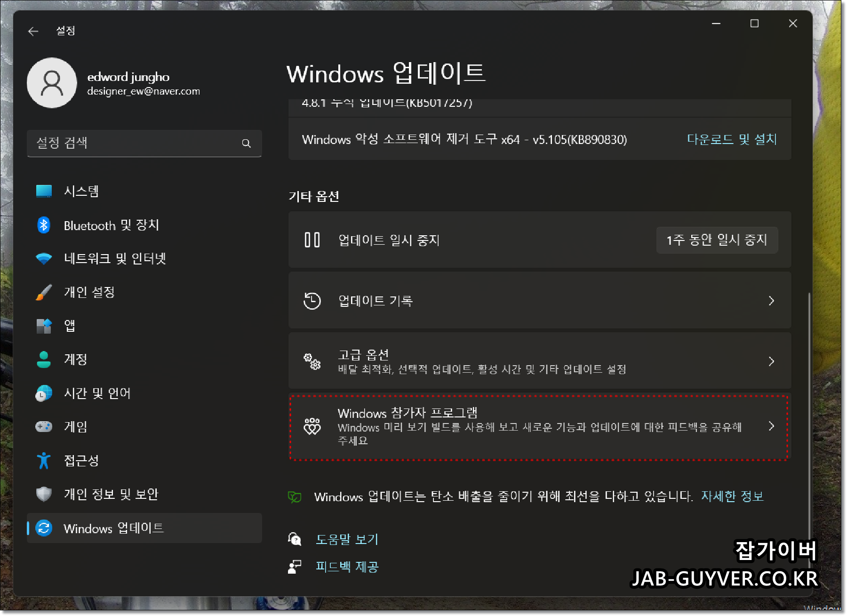The image size is (847, 616).
Task: Open the user profile avatar
Action: coord(52,83)
